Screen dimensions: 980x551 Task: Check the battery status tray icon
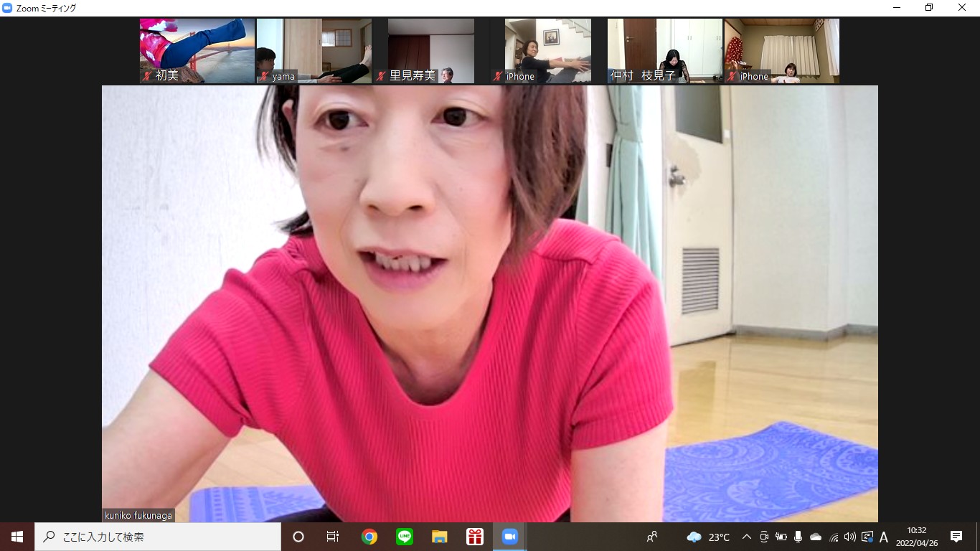pos(781,537)
